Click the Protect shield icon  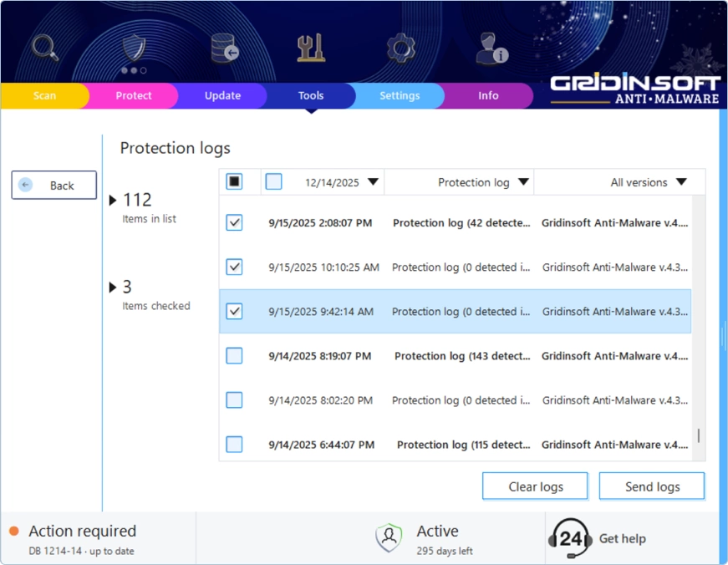[133, 48]
